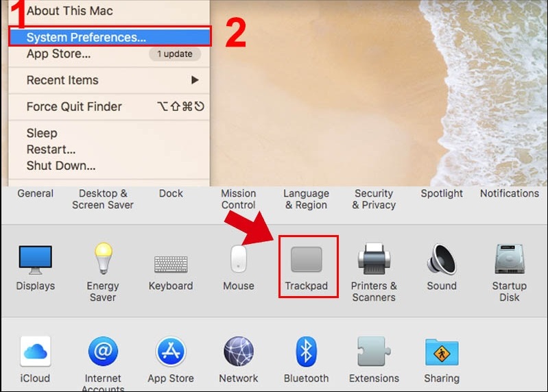Click the Spotlight label
Viewport: 548px width, 392px height.
[x=442, y=193]
